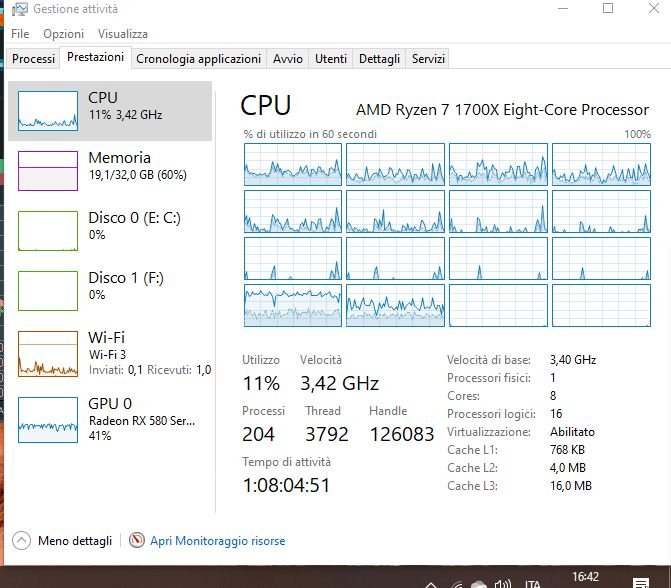Switch to the Cronologia applicazioni tab
Image resolution: width=671 pixels, height=588 pixels.
pyautogui.click(x=199, y=59)
